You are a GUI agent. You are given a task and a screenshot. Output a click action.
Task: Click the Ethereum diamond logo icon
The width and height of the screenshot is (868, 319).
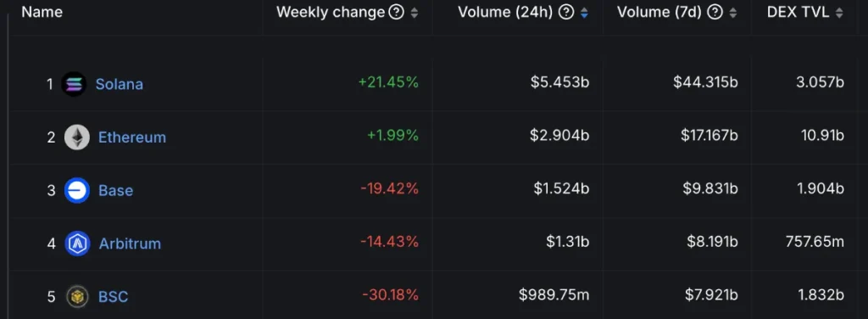pyautogui.click(x=77, y=137)
